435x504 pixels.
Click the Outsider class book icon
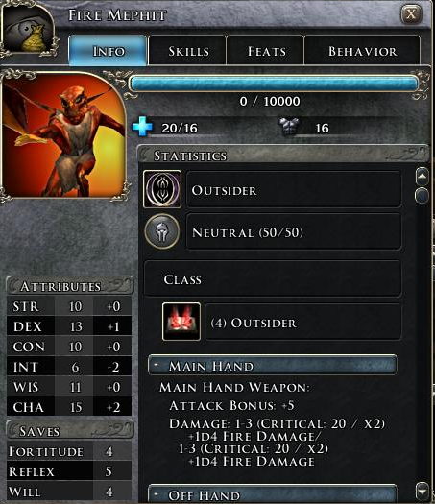[181, 322]
